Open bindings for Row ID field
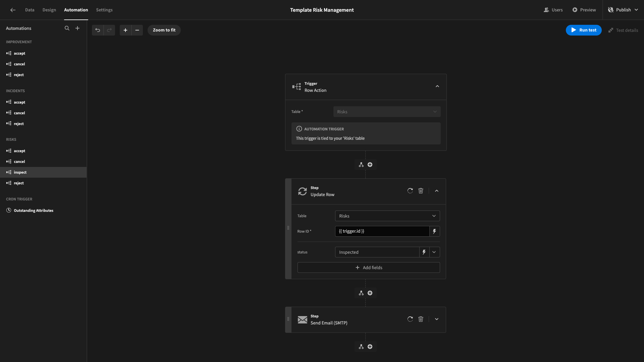Viewport: 644px width, 362px height. [x=435, y=231]
